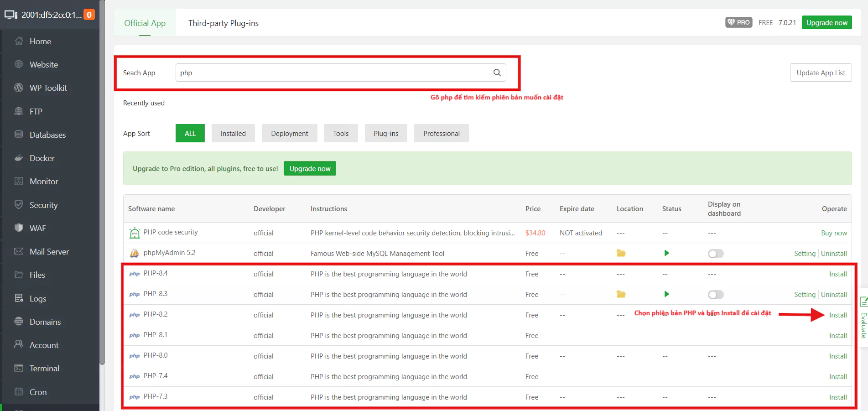Open PHP-8.3 location folder icon
Image resolution: width=868 pixels, height=411 pixels.
(x=621, y=294)
